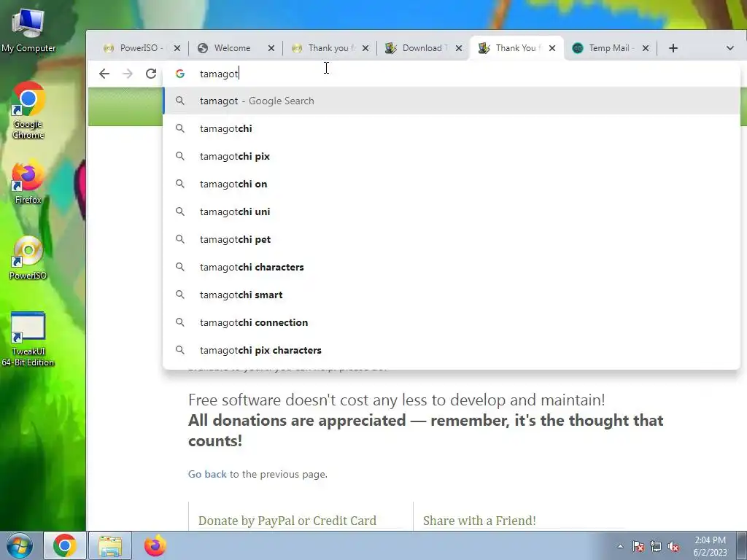Reload the current page
The height and width of the screenshot is (560, 747).
(151, 74)
